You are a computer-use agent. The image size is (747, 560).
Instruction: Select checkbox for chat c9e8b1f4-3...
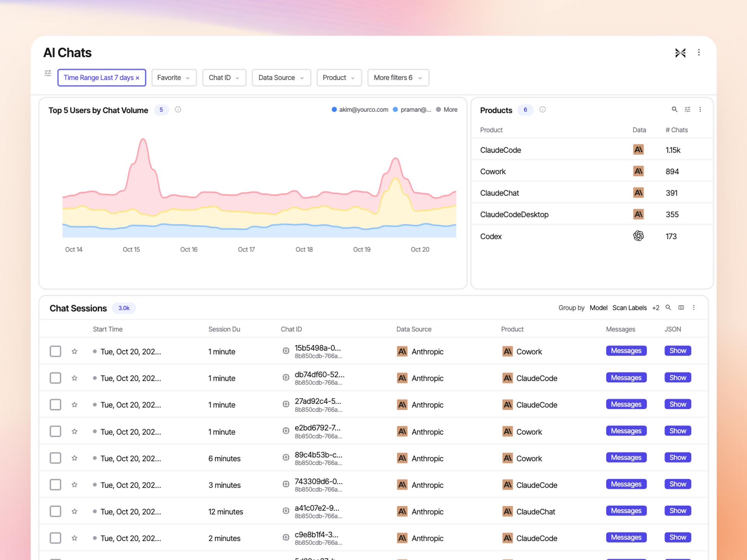(56, 538)
